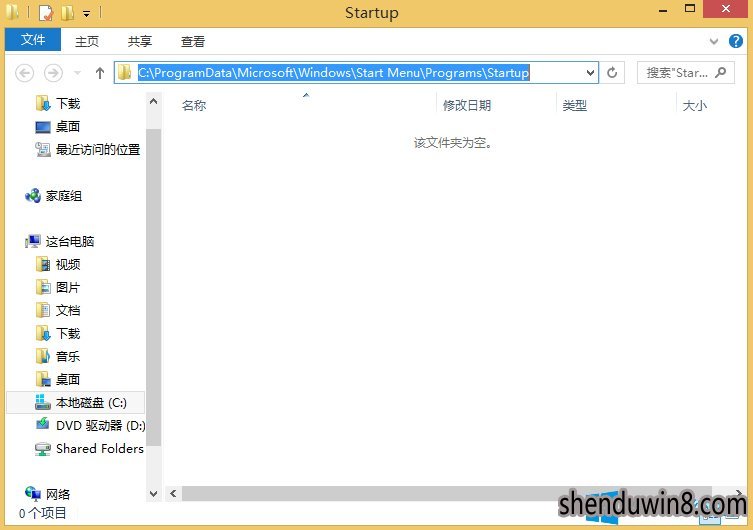This screenshot has height=530, width=753.
Task: Click the 最近访问的位置 icon
Action: click(43, 149)
